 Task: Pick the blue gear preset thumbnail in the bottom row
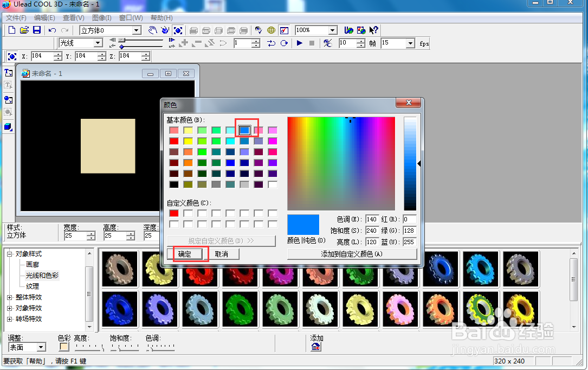[120, 309]
